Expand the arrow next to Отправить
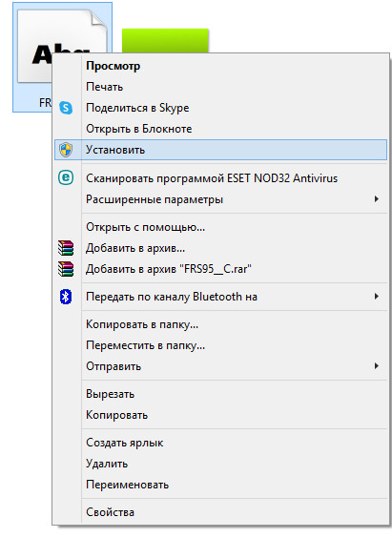 [x=377, y=366]
